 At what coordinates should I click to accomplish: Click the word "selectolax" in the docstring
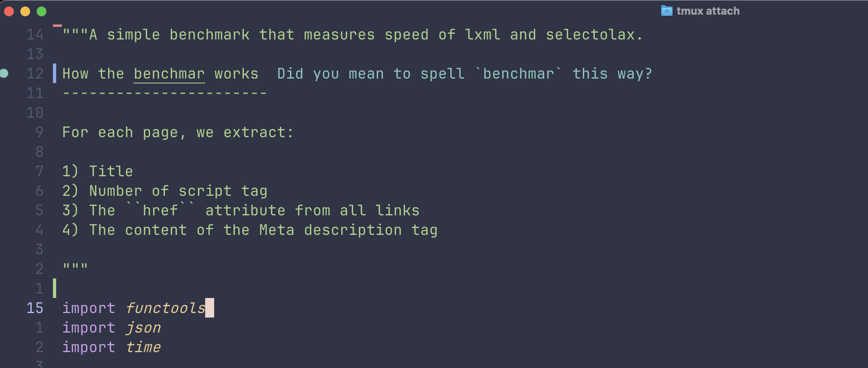590,35
